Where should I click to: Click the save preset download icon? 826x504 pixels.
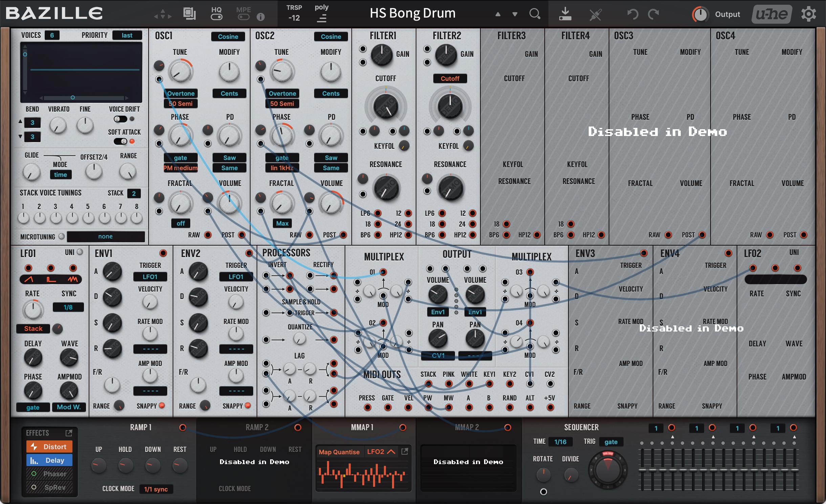[565, 14]
